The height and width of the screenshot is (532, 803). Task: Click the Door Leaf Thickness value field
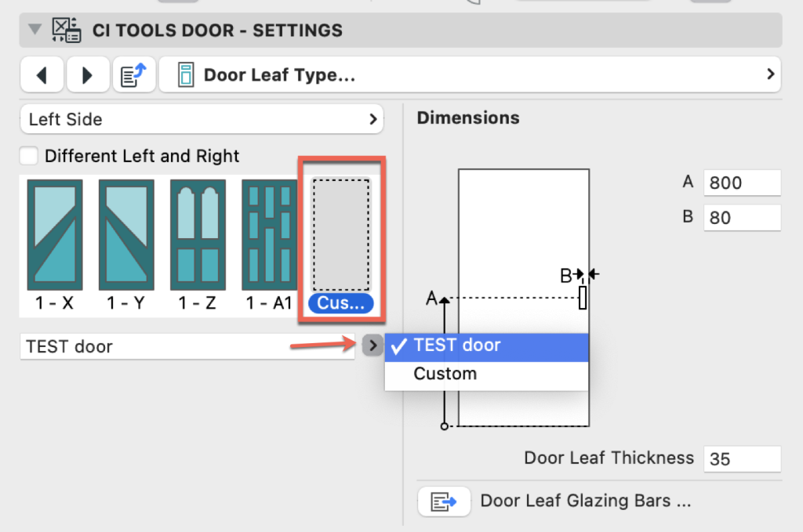(x=742, y=459)
